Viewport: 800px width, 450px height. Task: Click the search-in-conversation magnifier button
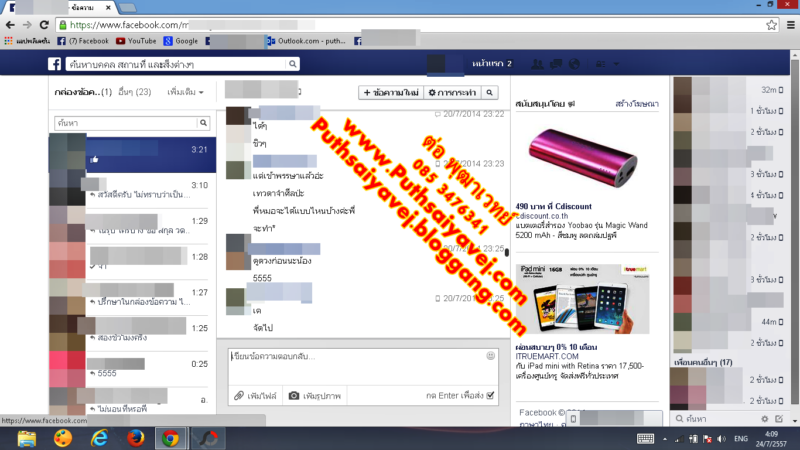[x=489, y=92]
